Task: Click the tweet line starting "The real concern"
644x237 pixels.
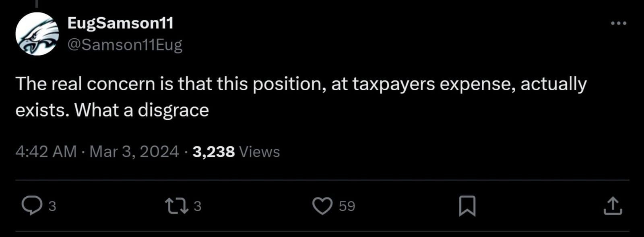Action: tap(301, 84)
